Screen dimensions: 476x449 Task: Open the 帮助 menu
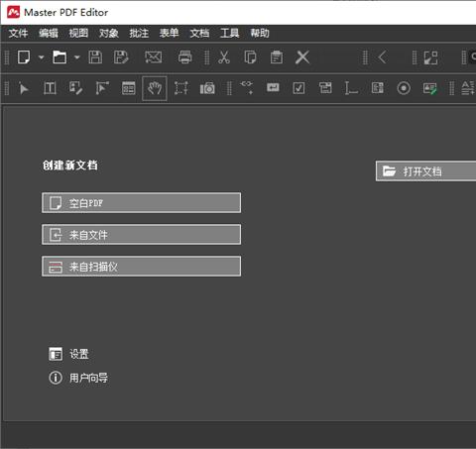tap(260, 33)
